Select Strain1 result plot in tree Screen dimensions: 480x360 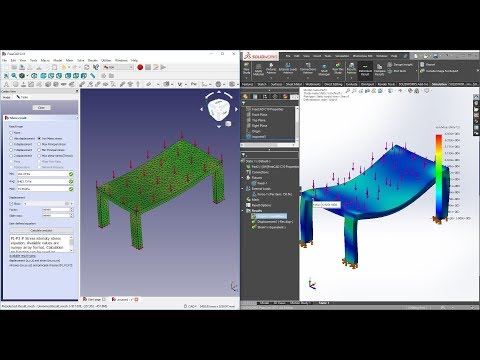tap(269, 227)
